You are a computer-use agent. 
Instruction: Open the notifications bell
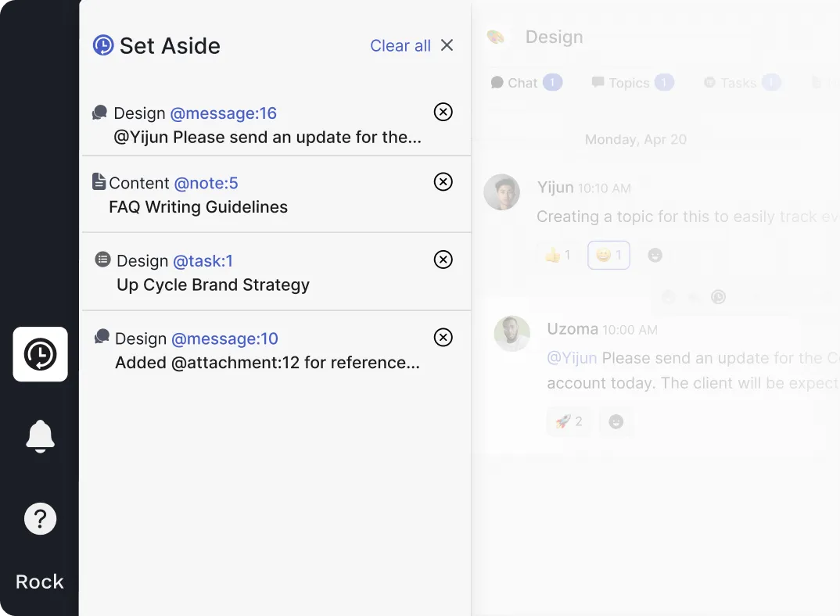(40, 436)
